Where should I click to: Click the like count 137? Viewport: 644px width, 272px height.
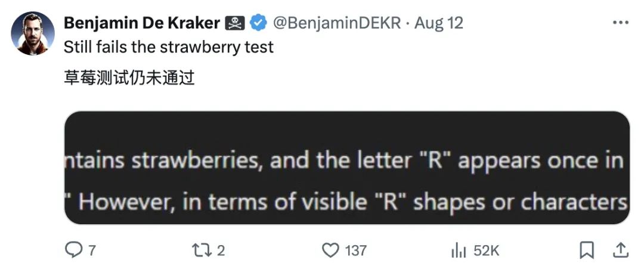[356, 251]
